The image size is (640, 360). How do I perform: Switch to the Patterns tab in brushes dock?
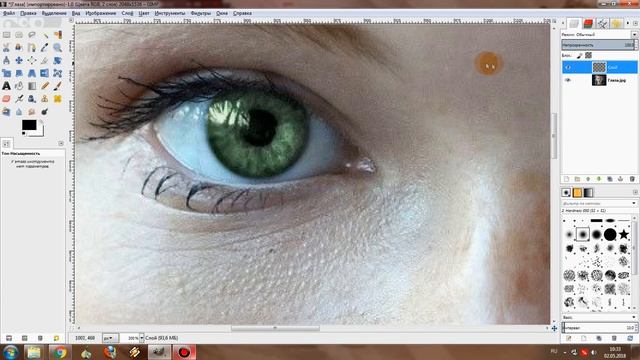click(x=577, y=193)
